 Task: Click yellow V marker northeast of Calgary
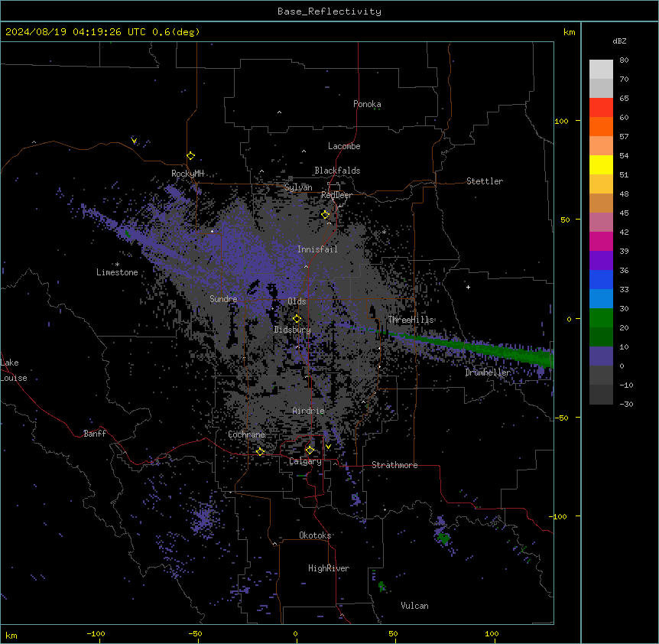click(328, 447)
